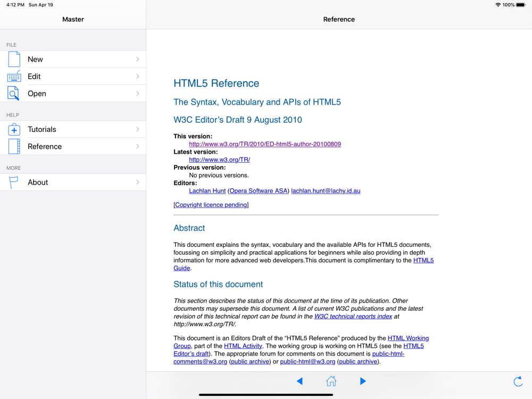Click the Abstract section heading
Screen dimensions: 532x399
point(189,228)
